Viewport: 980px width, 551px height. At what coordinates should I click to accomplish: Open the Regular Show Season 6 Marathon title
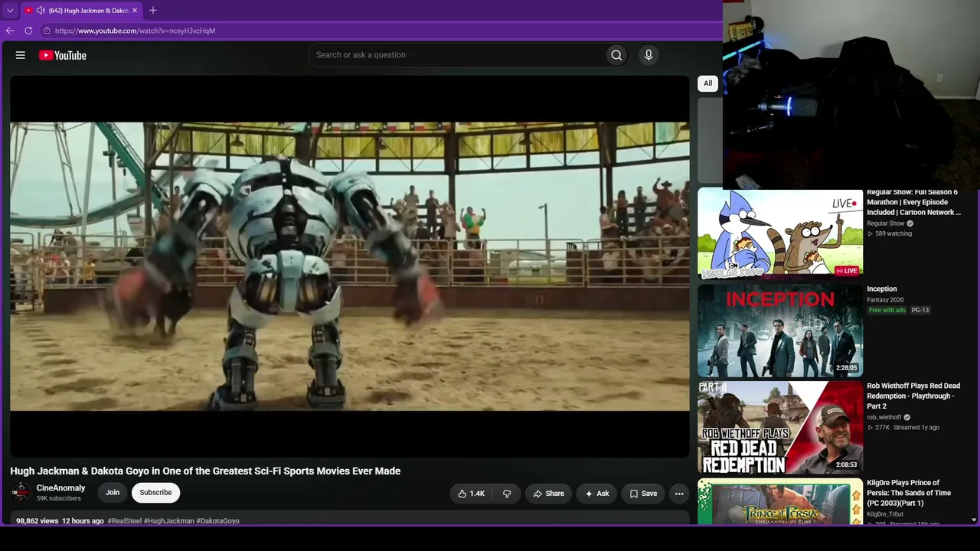(x=914, y=202)
